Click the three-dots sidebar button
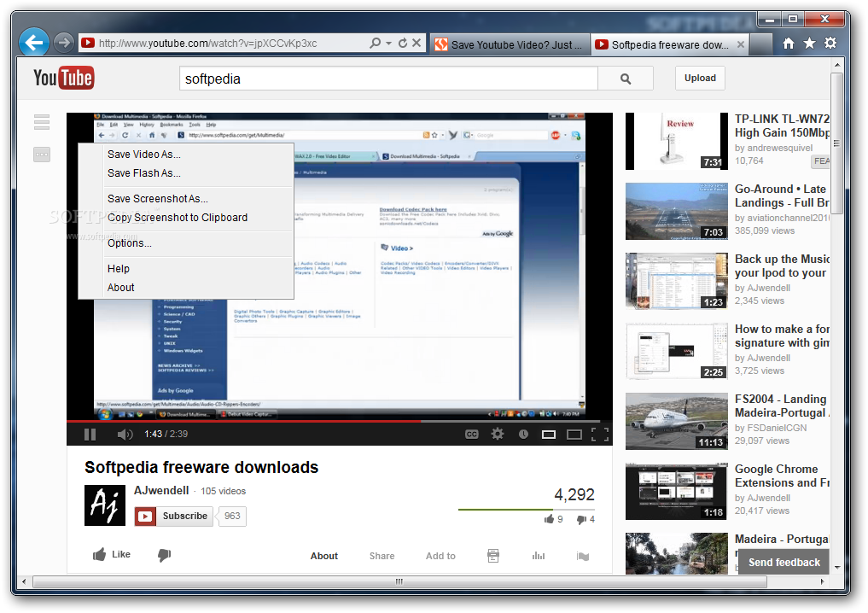Image resolution: width=868 pixels, height=613 pixels. pyautogui.click(x=42, y=155)
